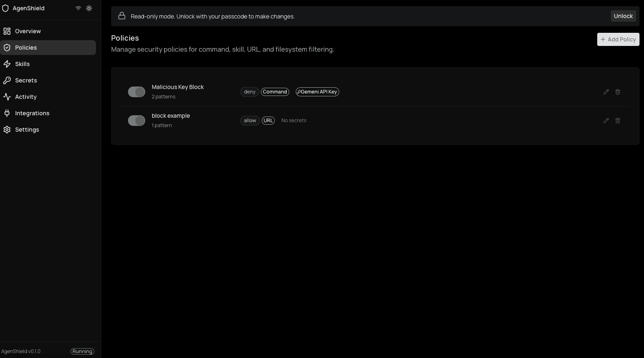Screen dimensions: 644x358
Task: Open the Integrations page
Action: 48,113
